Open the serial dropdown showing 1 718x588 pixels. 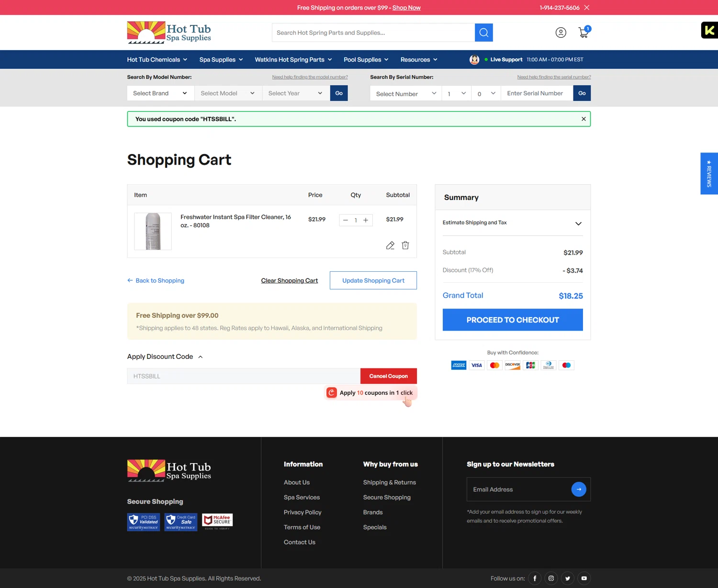tap(457, 93)
